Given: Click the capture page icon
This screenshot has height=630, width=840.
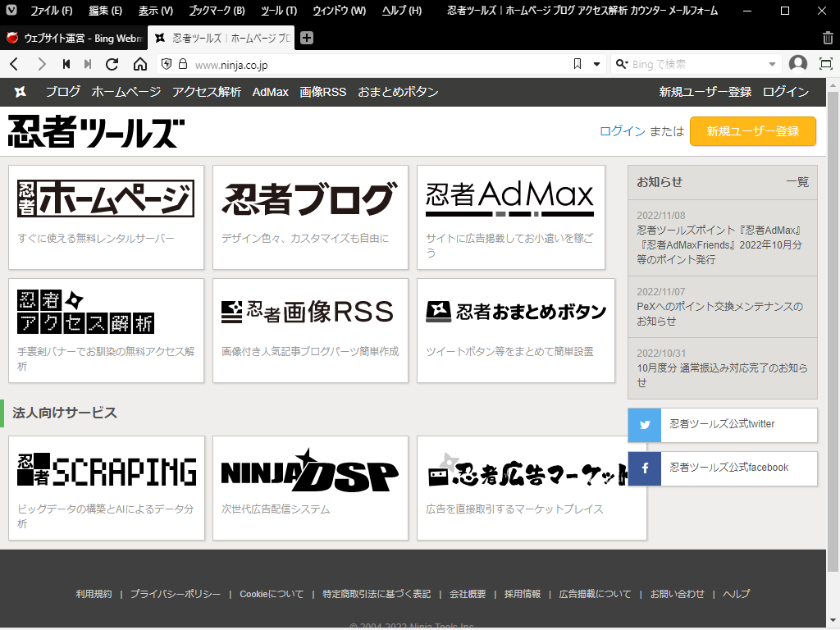Looking at the screenshot, I should click(825, 64).
